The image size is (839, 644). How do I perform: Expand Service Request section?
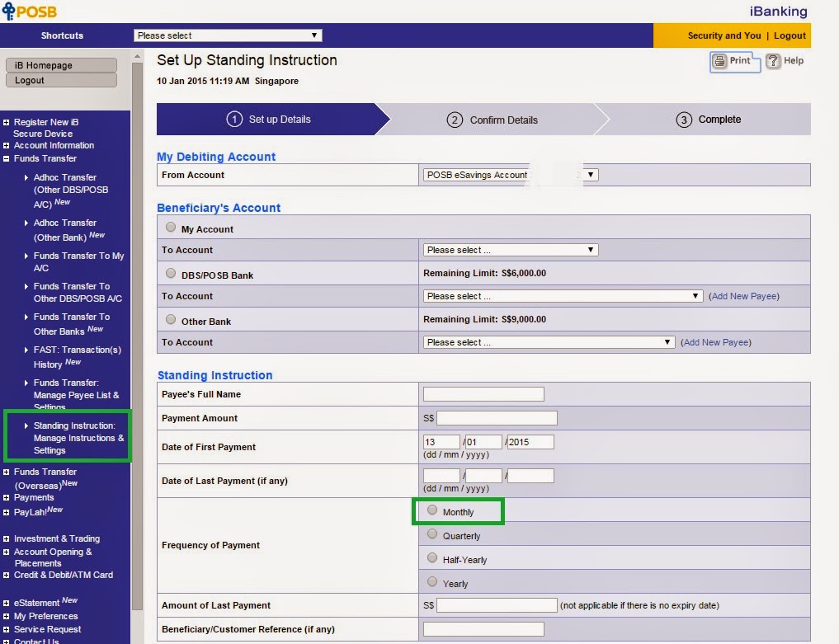(7, 629)
